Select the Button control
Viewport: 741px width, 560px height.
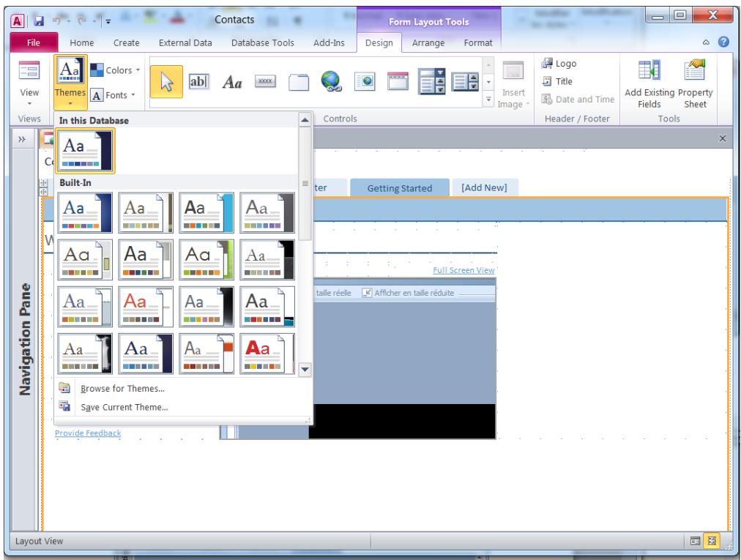[x=265, y=82]
